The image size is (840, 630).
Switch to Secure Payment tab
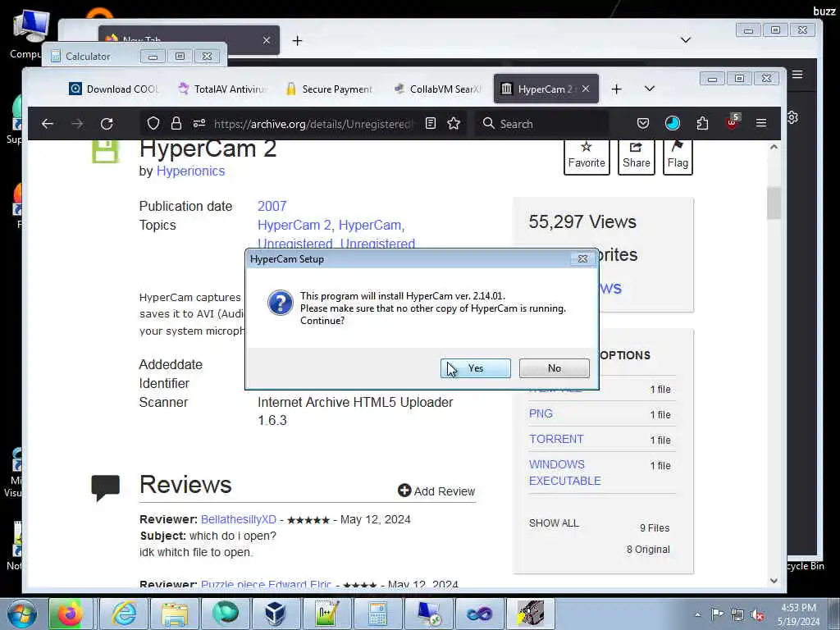[329, 89]
